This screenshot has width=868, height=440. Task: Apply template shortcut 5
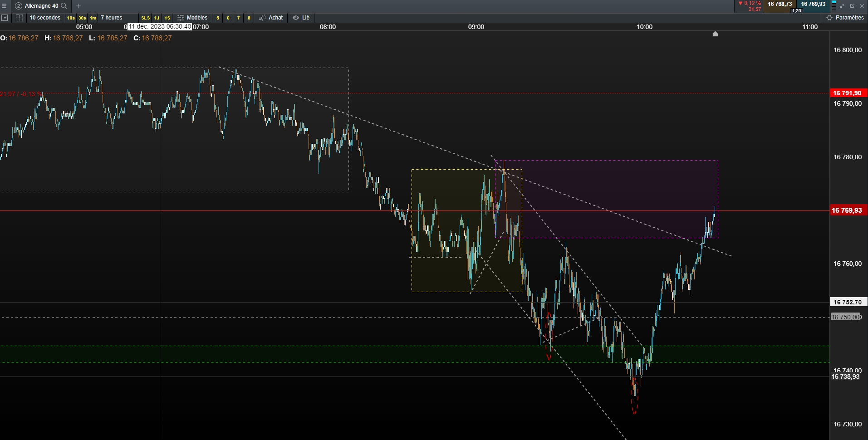pyautogui.click(x=218, y=18)
